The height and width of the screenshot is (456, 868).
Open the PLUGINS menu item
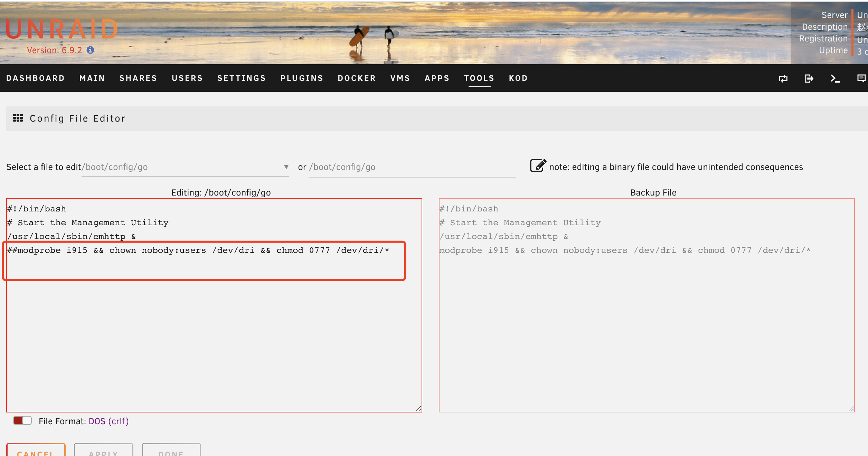(x=302, y=78)
